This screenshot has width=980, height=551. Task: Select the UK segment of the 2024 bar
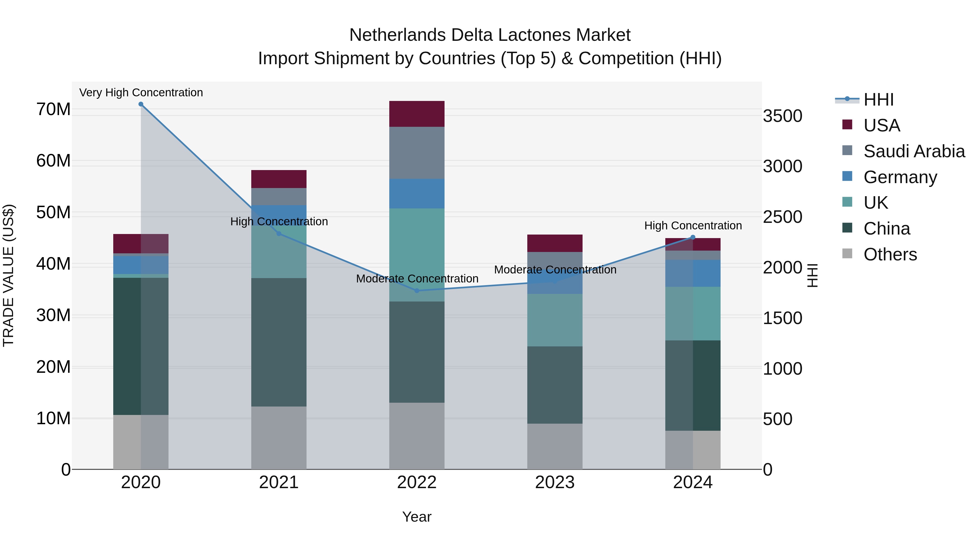coord(693,314)
